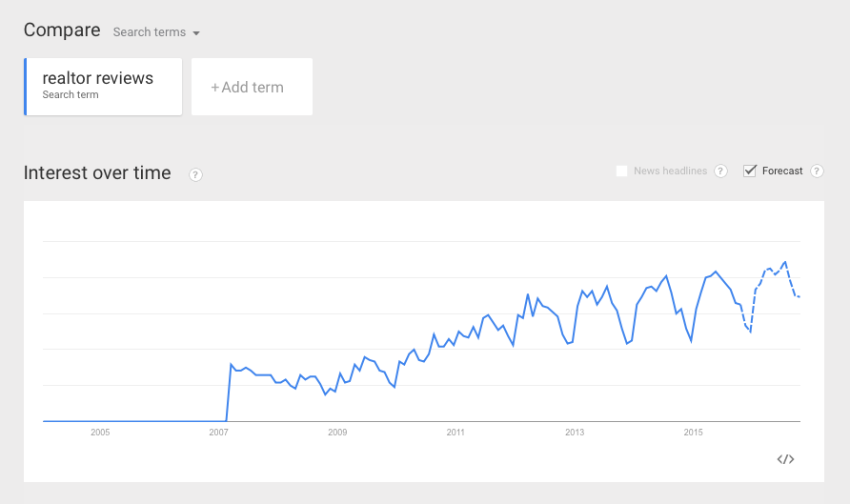Click the help icon next to Forecast

point(817,171)
